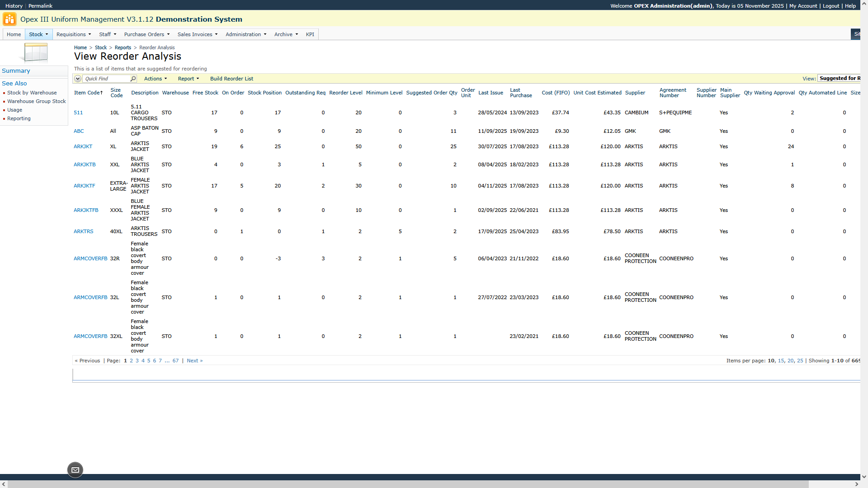Click Build Reorder List button

(231, 79)
